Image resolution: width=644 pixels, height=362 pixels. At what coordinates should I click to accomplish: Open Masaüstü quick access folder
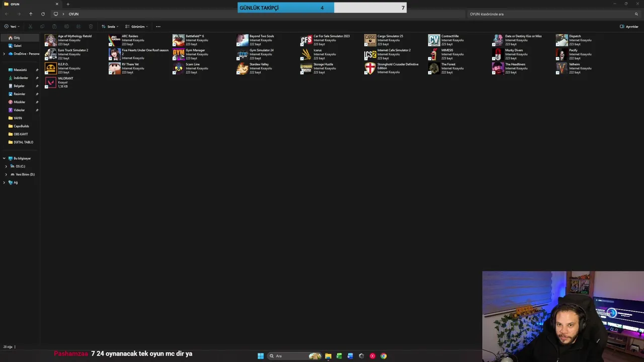click(x=20, y=70)
